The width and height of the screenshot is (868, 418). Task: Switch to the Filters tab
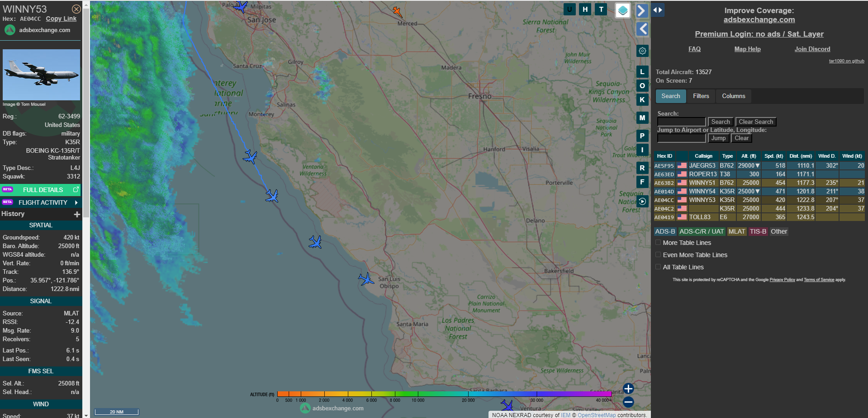coord(701,96)
